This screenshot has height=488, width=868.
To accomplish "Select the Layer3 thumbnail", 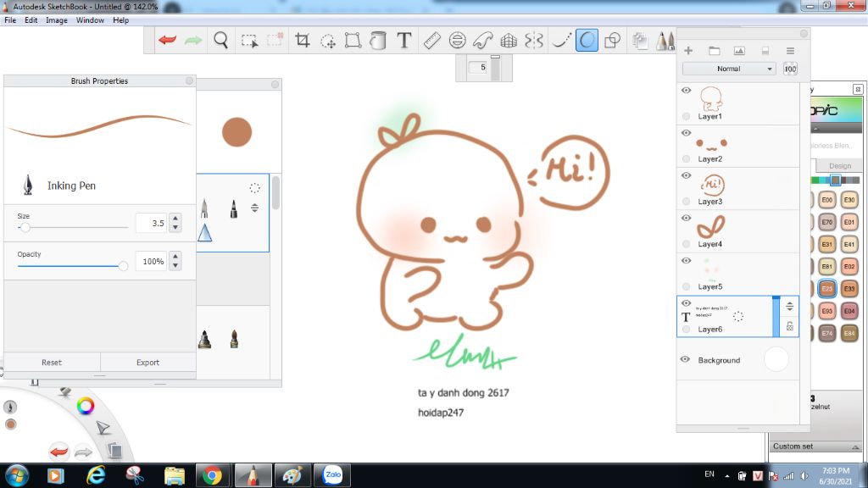I will 712,184.
